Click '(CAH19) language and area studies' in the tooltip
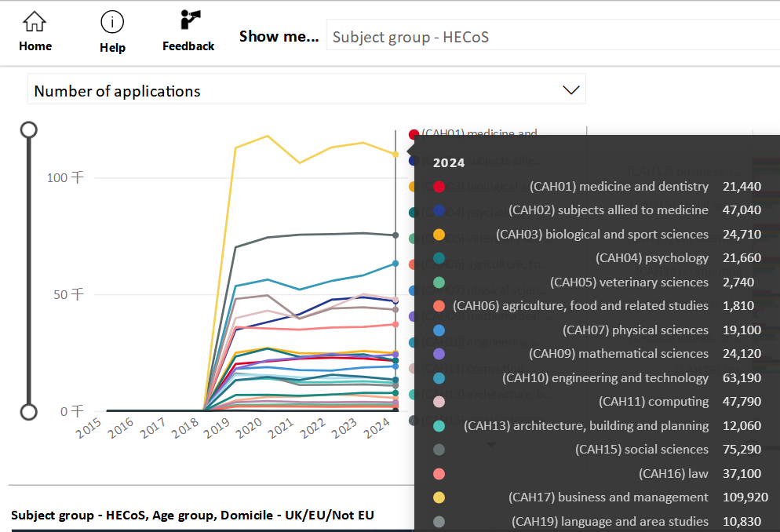Image resolution: width=780 pixels, height=532 pixels. pos(610,522)
